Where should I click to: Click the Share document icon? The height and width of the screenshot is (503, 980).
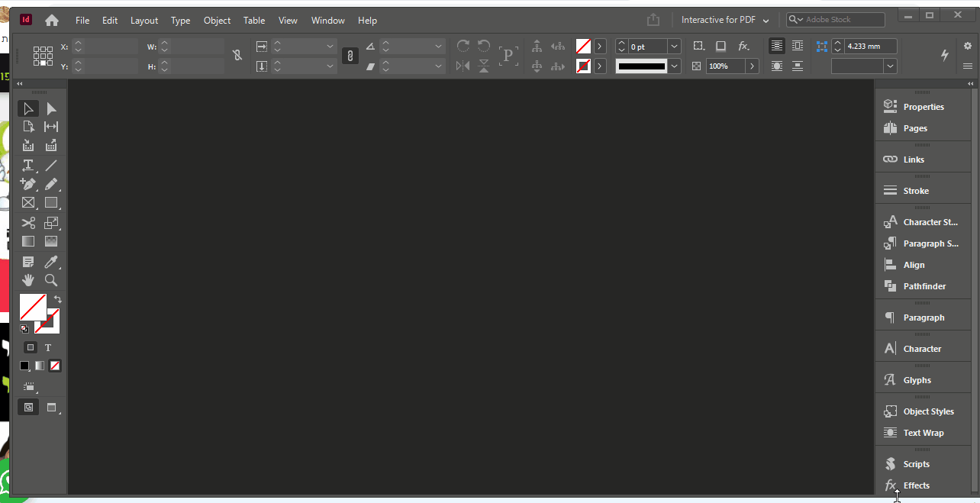click(653, 20)
